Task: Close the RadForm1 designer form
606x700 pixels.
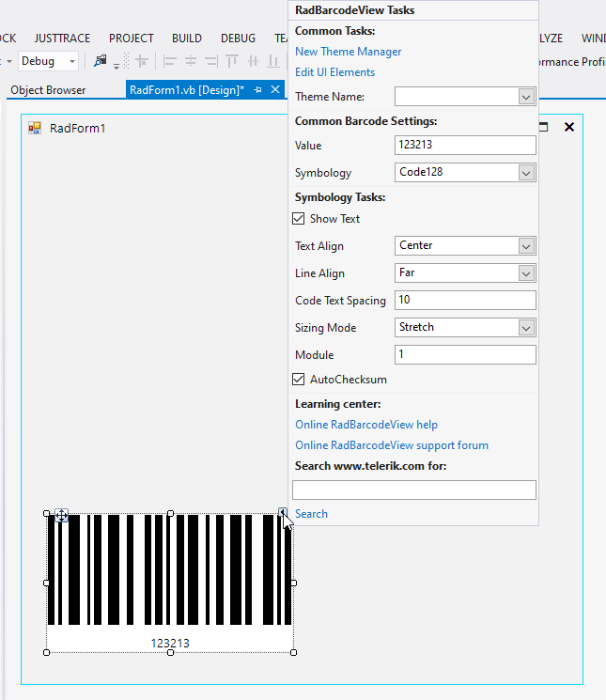Action: point(569,127)
